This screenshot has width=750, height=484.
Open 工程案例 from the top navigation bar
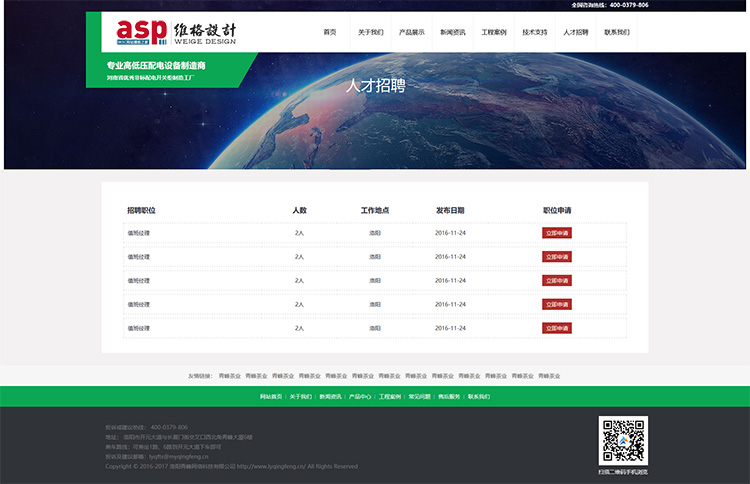click(x=494, y=32)
